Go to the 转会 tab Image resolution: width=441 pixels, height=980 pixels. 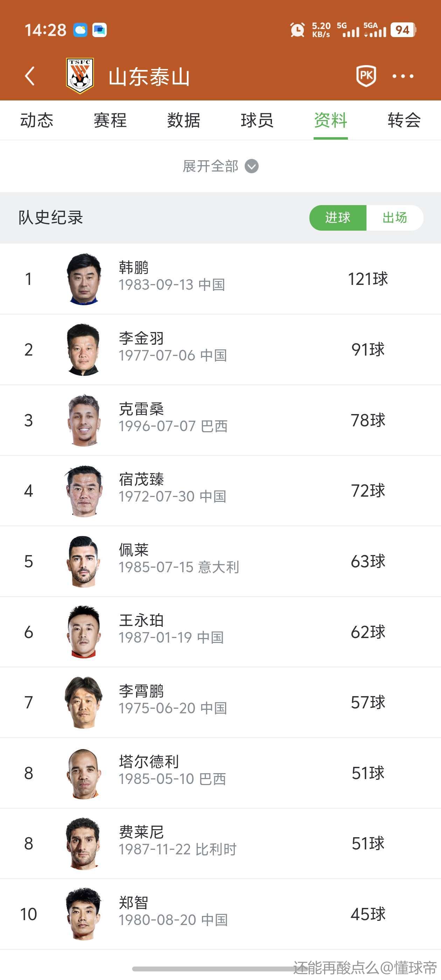pos(404,120)
